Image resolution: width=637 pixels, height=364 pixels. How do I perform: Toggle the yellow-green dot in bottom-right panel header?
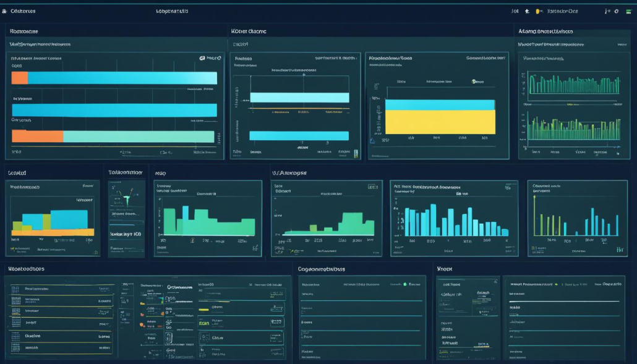[x=556, y=284]
